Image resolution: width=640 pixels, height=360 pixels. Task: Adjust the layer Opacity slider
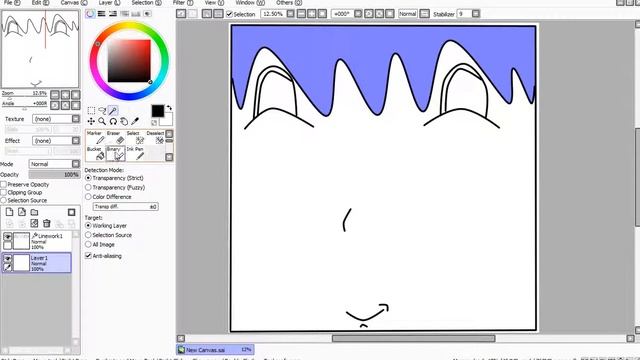54,174
